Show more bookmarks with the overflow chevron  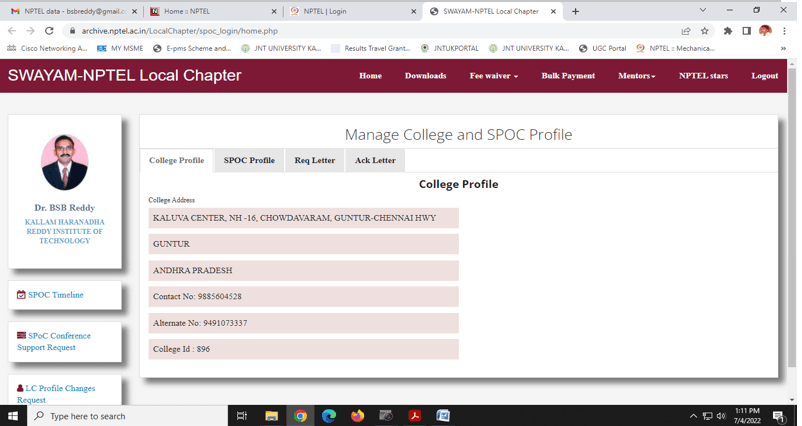[x=783, y=48]
